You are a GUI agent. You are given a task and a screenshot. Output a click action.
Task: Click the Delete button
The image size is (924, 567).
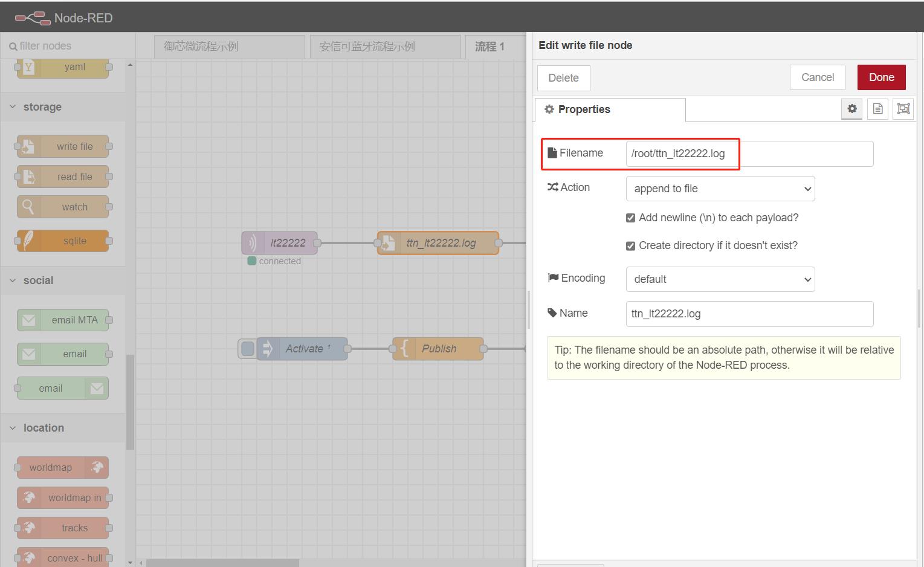tap(563, 78)
